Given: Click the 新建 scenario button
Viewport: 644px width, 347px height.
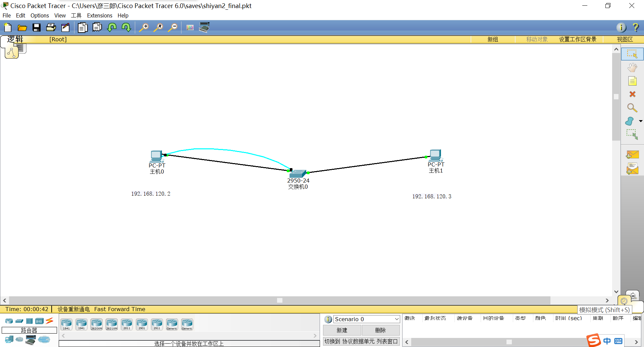Looking at the screenshot, I should click(342, 330).
